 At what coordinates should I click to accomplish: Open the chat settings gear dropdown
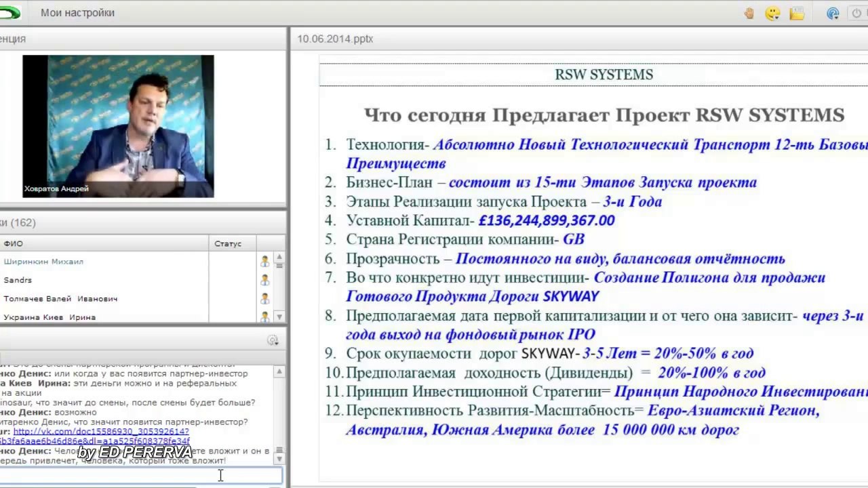coord(273,341)
